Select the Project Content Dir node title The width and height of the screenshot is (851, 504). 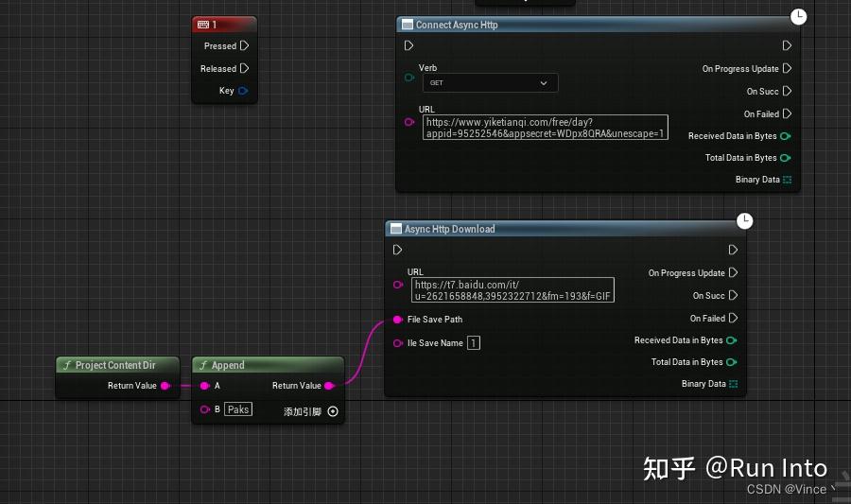click(115, 365)
